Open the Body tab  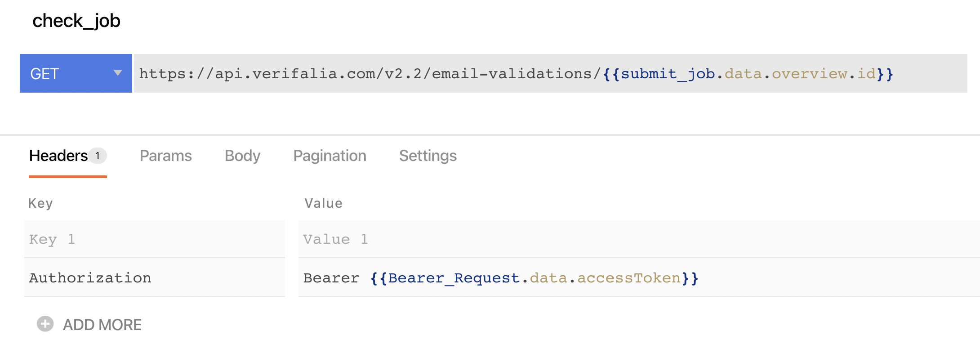coord(242,156)
